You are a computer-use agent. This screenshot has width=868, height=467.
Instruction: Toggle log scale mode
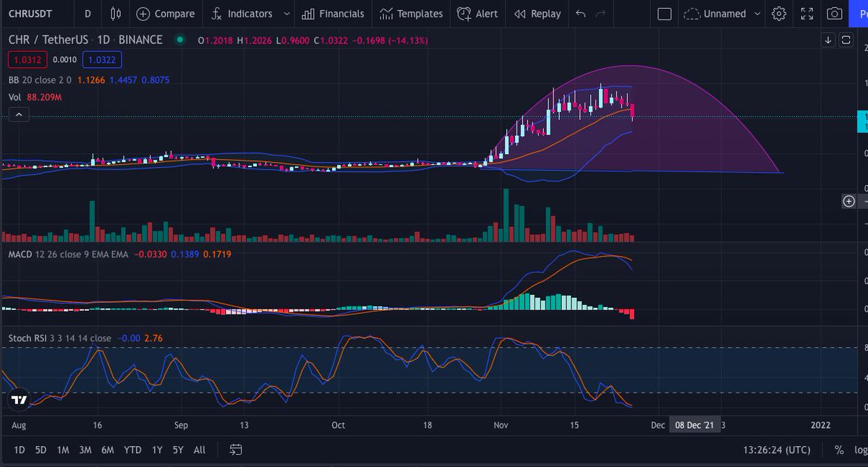tap(860, 450)
